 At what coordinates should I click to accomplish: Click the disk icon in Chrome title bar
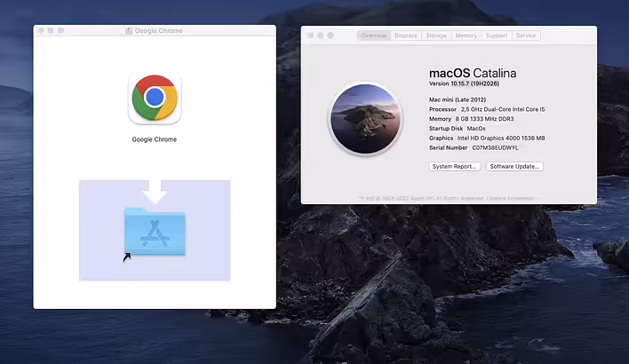click(x=129, y=30)
